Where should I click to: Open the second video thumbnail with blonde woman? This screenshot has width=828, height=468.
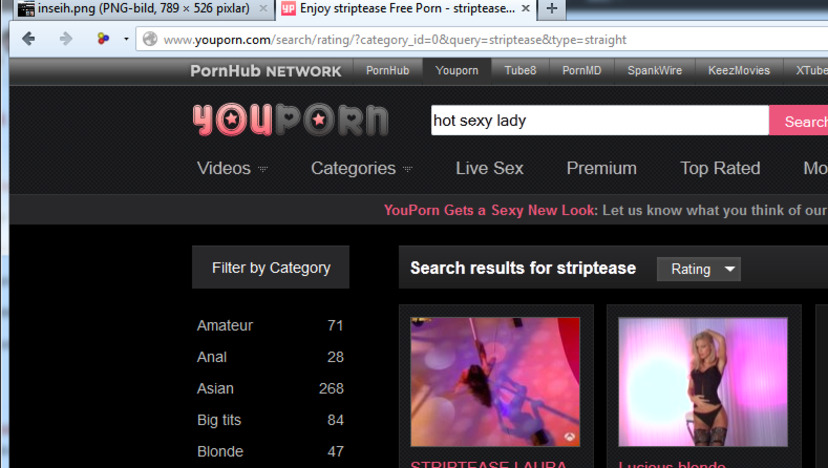coord(703,382)
